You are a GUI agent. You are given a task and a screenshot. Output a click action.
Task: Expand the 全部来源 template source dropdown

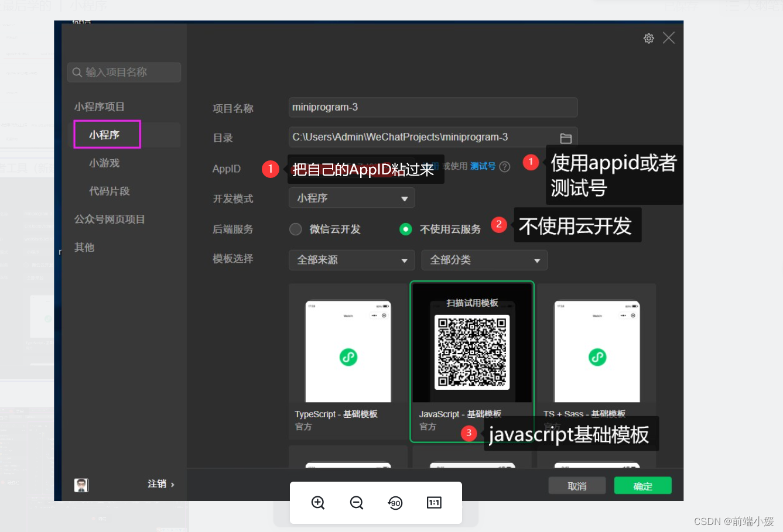click(x=352, y=260)
